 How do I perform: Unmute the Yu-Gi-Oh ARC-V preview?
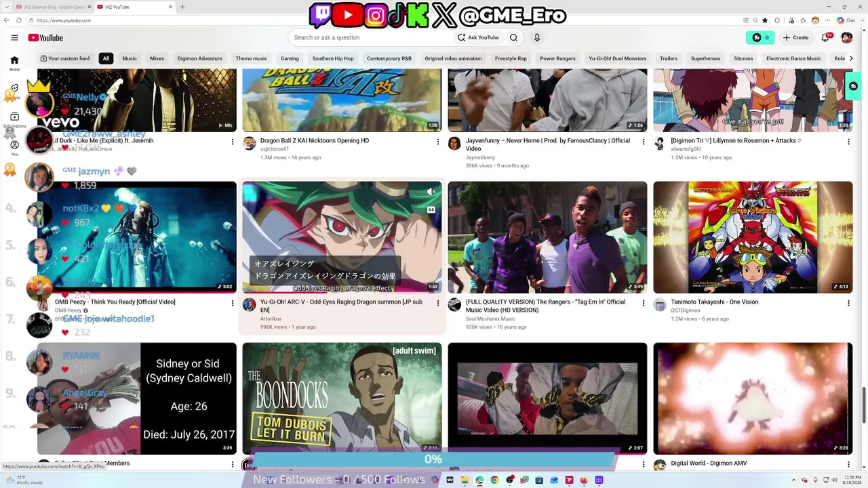[x=431, y=192]
